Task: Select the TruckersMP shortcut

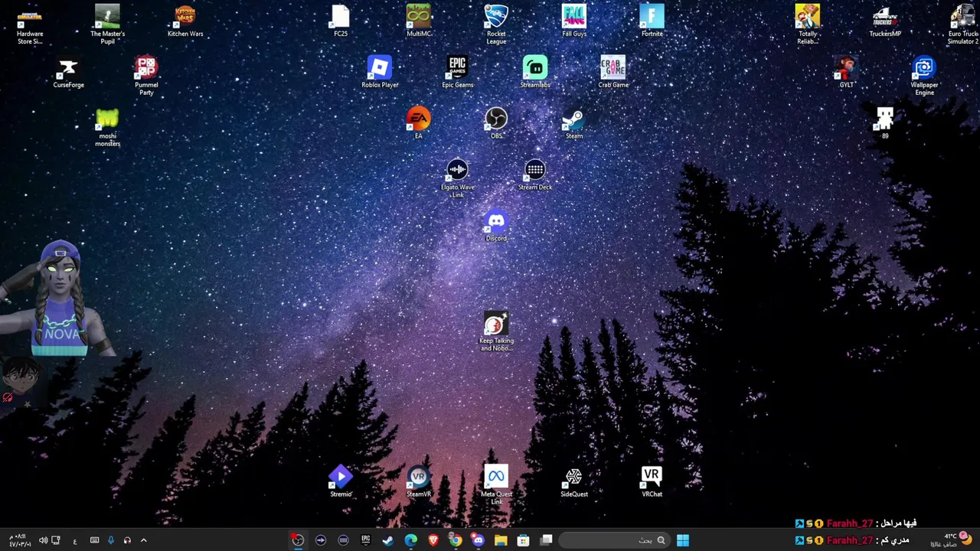Action: [x=885, y=21]
